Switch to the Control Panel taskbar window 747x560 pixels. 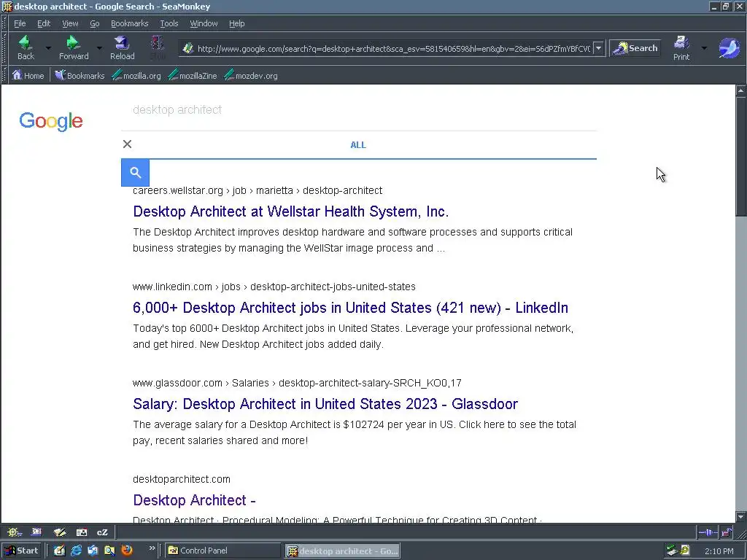click(223, 551)
